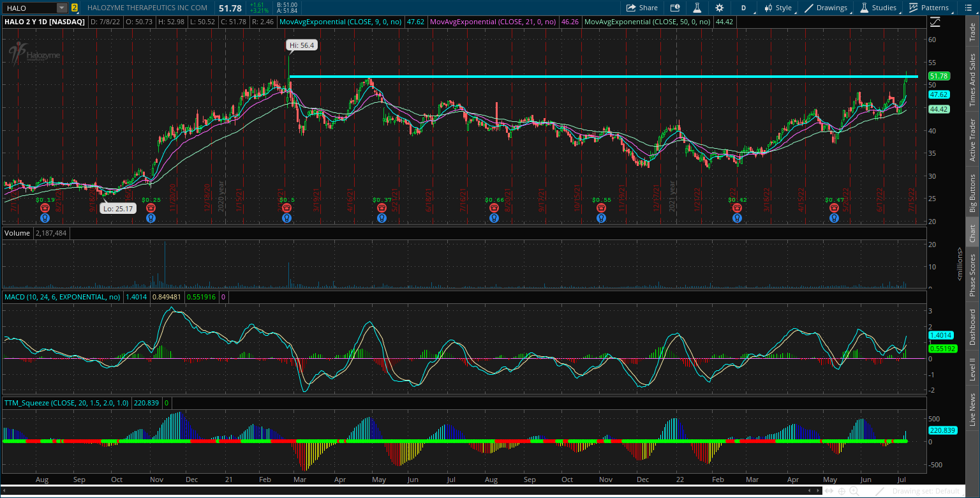980x498 pixels.
Task: Open the Live News side tab
Action: click(972, 409)
